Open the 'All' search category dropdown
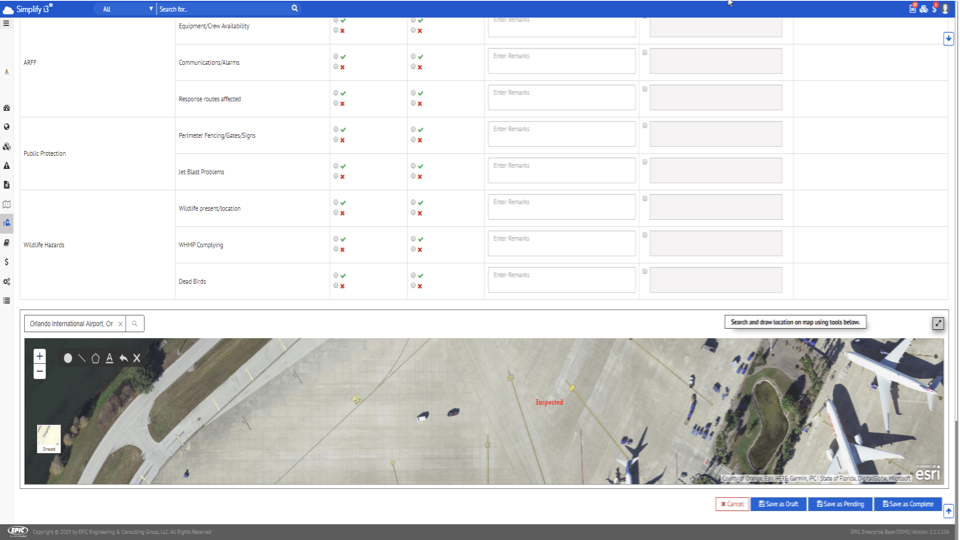The width and height of the screenshot is (960, 540). pyautogui.click(x=127, y=9)
